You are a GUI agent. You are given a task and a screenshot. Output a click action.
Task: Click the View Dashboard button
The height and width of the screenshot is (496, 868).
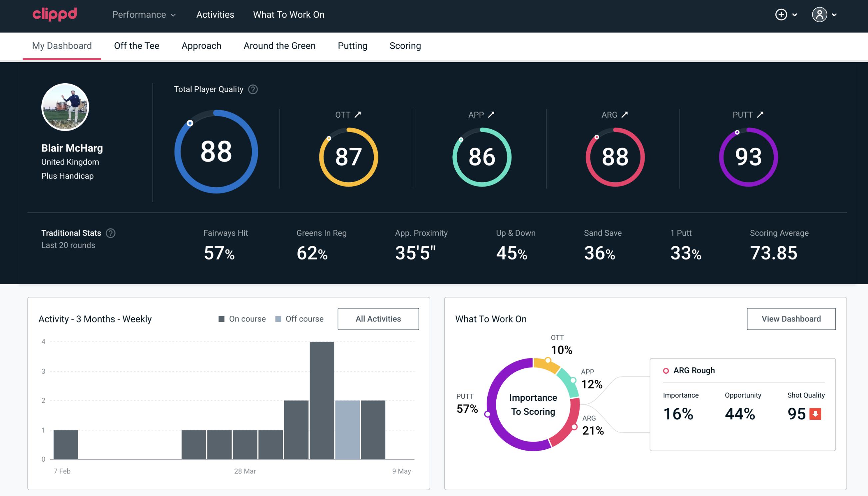(x=790, y=318)
